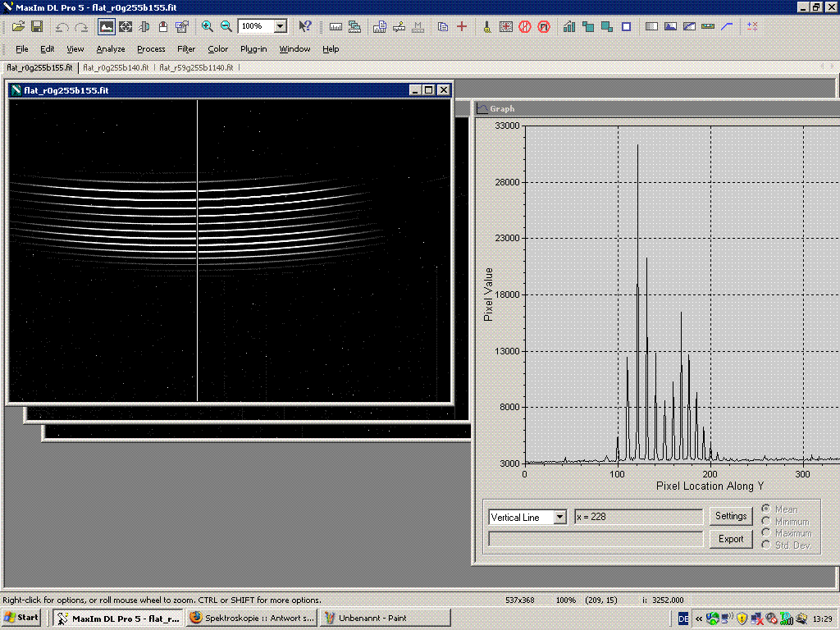Viewport: 840px width, 630px height.
Task: Open the Vertical Line graph mode dropdown
Action: click(559, 517)
